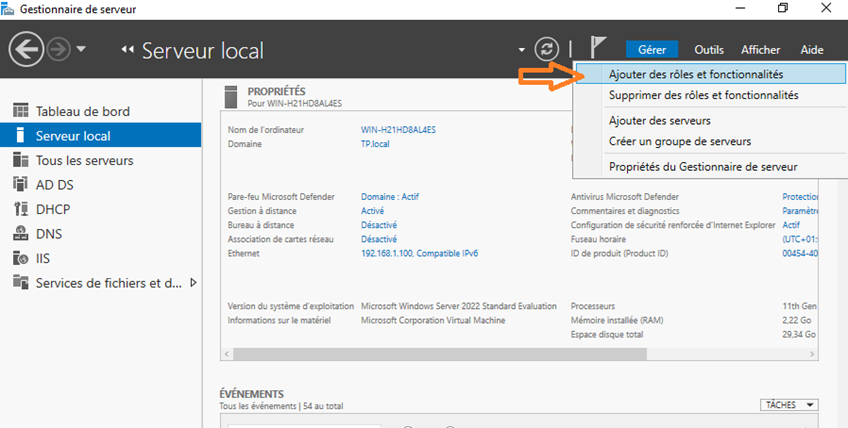Open the navigation history dropdown arrow

pyautogui.click(x=81, y=49)
